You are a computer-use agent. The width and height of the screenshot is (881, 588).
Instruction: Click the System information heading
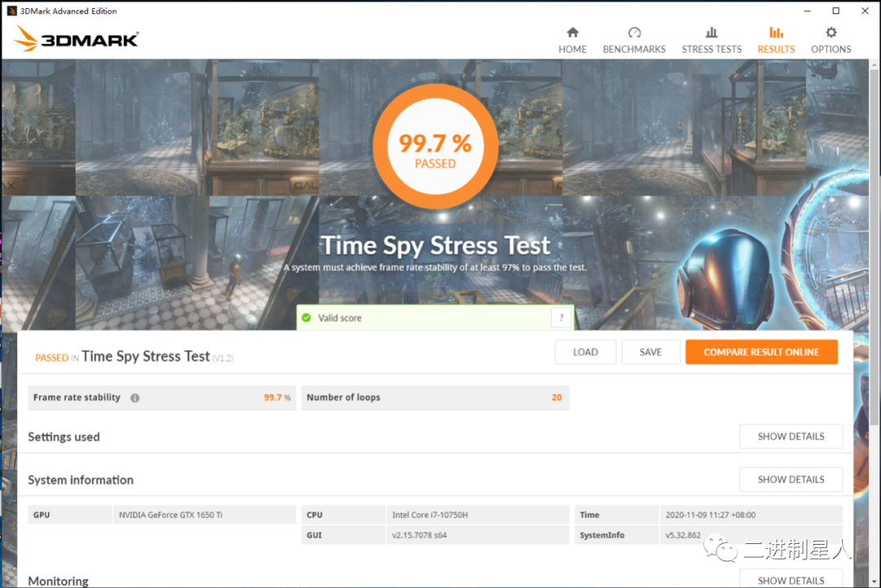pyautogui.click(x=81, y=480)
